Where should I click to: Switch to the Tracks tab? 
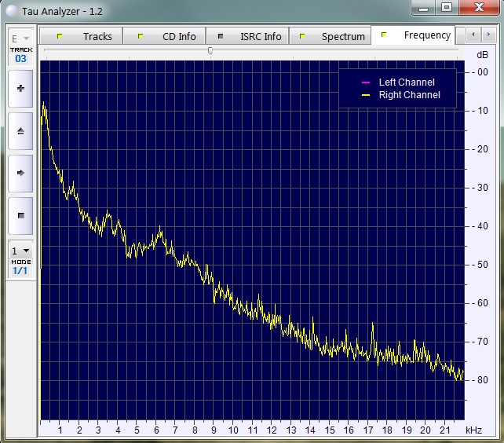pos(86,36)
